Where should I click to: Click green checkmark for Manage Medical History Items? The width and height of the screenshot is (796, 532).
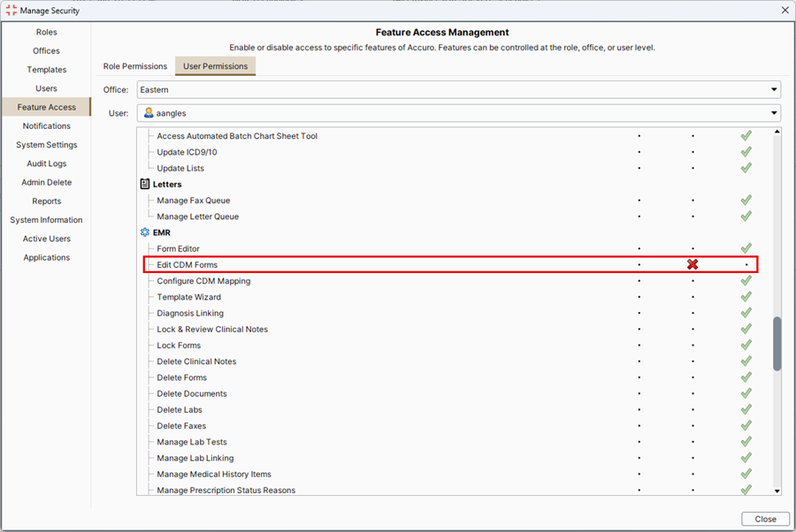tap(746, 475)
